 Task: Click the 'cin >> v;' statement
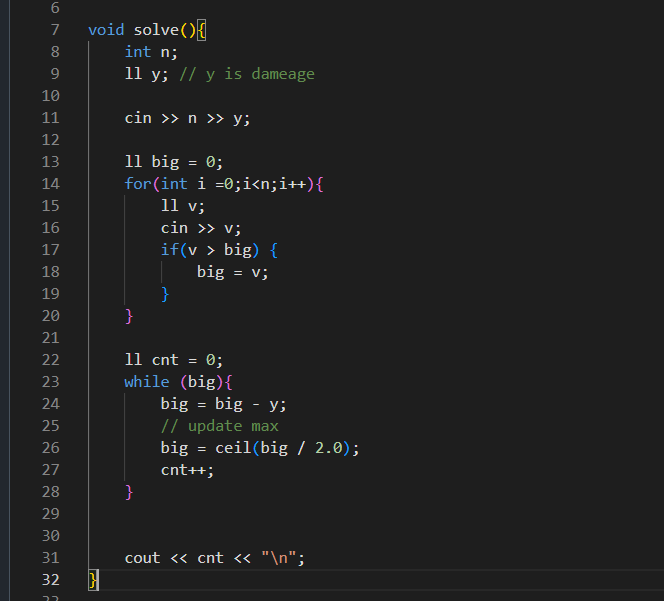coord(200,227)
